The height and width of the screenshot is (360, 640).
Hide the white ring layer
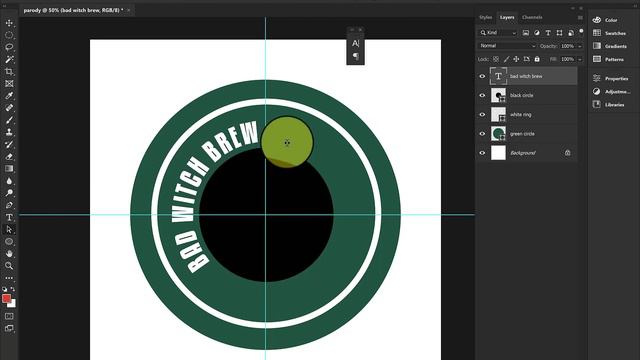point(482,115)
